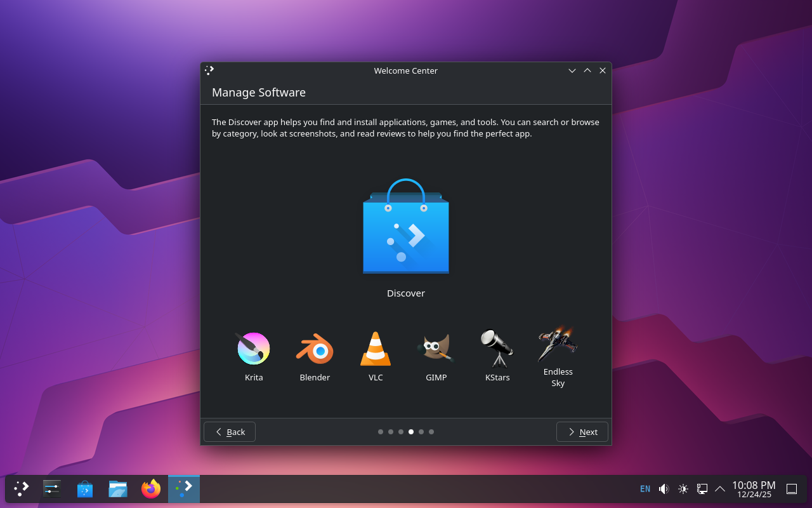Open the Discover shopping bag icon
This screenshot has height=508, width=812.
pyautogui.click(x=406, y=229)
